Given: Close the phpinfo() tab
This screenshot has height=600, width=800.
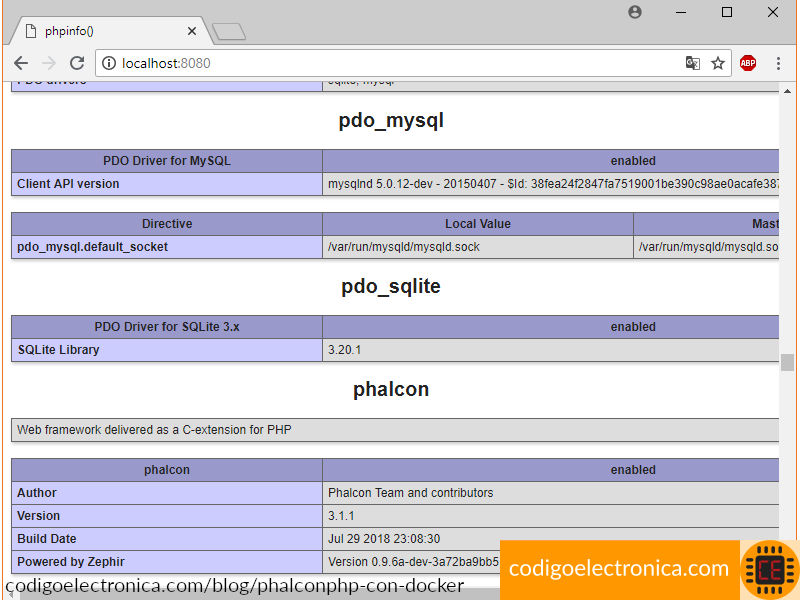Looking at the screenshot, I should pyautogui.click(x=192, y=31).
